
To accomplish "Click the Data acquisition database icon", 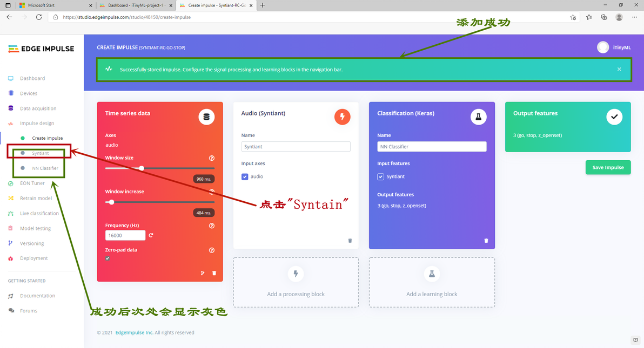I will (x=11, y=108).
